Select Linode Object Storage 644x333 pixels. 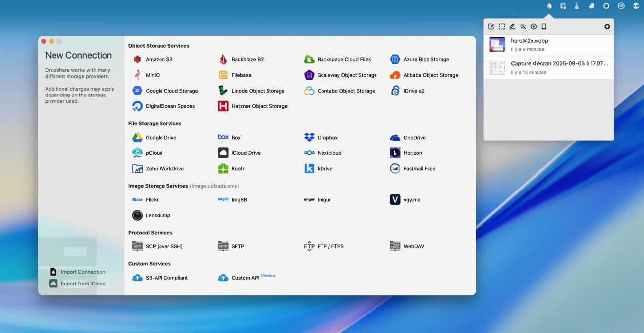pyautogui.click(x=252, y=91)
